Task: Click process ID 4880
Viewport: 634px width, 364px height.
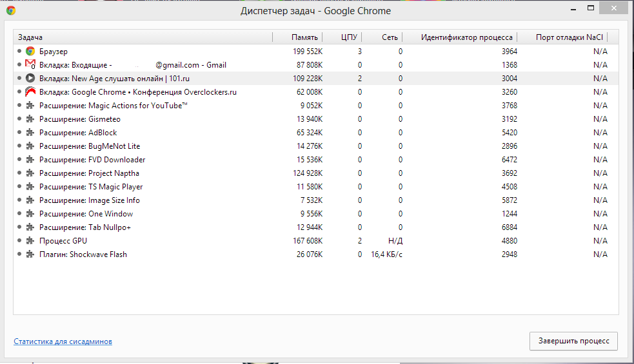Action: coord(510,241)
